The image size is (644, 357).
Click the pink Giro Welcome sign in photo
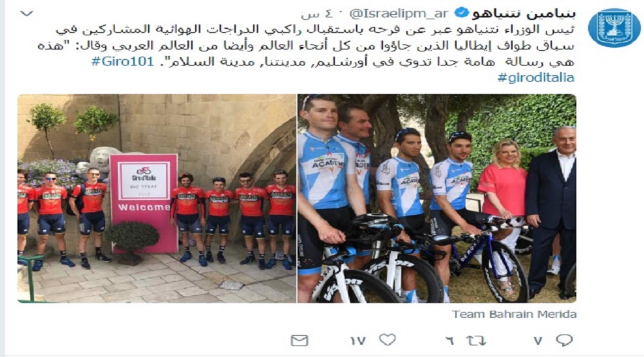point(144,203)
